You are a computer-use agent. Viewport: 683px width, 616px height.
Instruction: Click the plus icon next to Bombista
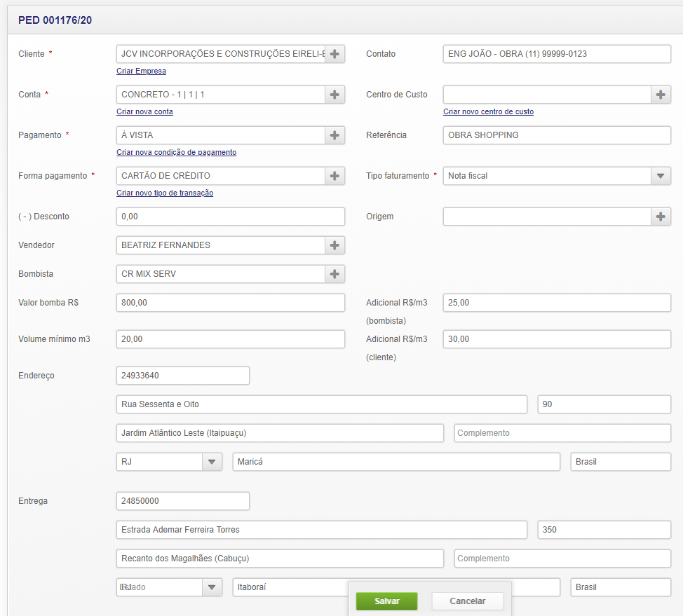334,274
